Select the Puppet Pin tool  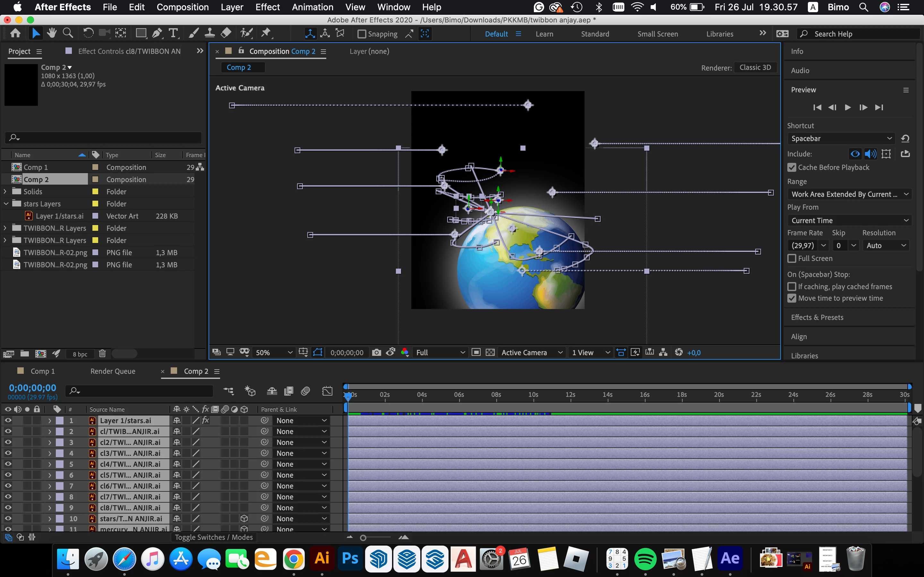(266, 34)
